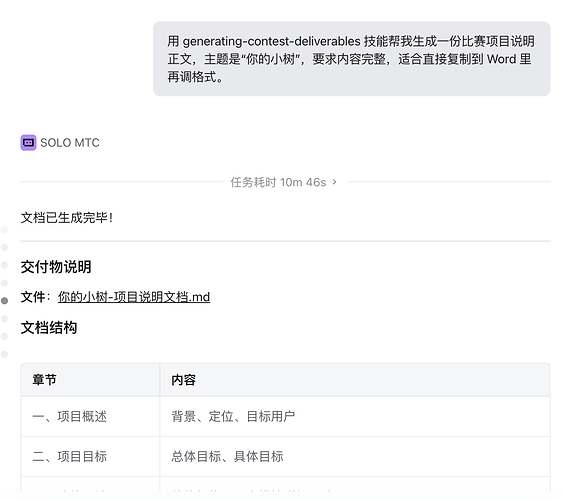This screenshot has width=563, height=500.
Task: Select the 内容 table column header
Action: (x=355, y=380)
